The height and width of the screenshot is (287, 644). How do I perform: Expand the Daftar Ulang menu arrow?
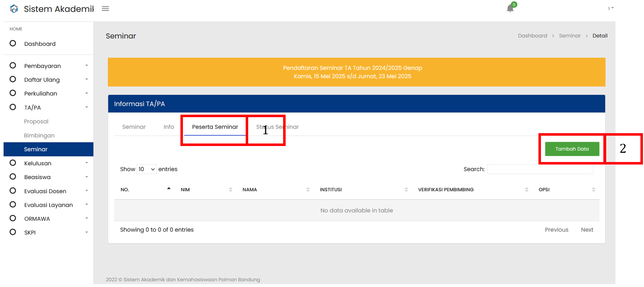pyautogui.click(x=87, y=79)
